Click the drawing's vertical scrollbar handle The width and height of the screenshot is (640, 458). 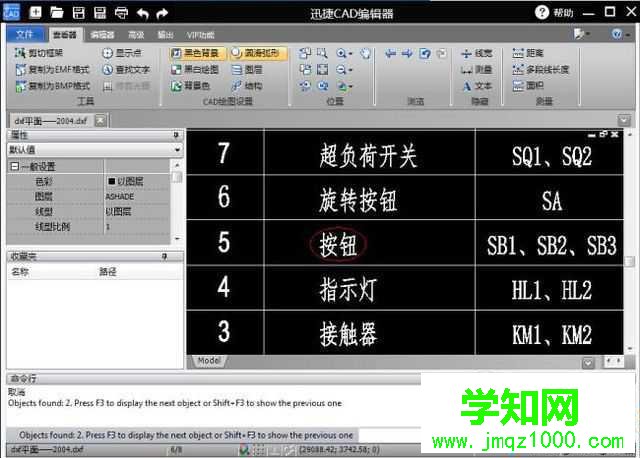pyautogui.click(x=630, y=261)
